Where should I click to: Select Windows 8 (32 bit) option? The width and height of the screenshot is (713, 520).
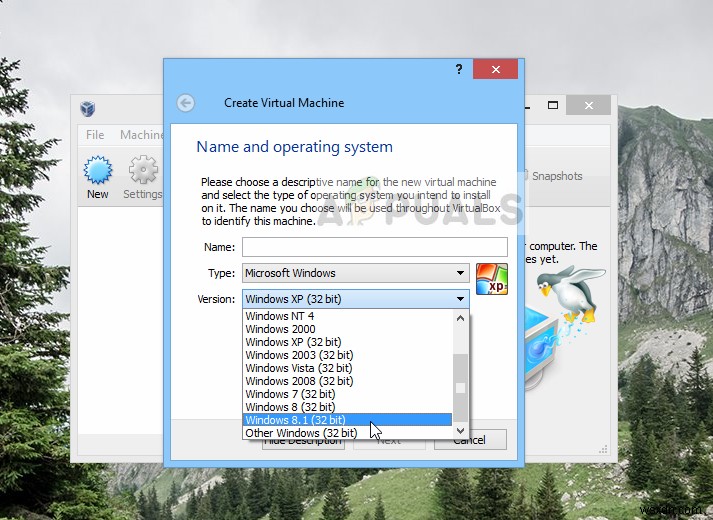(348, 407)
